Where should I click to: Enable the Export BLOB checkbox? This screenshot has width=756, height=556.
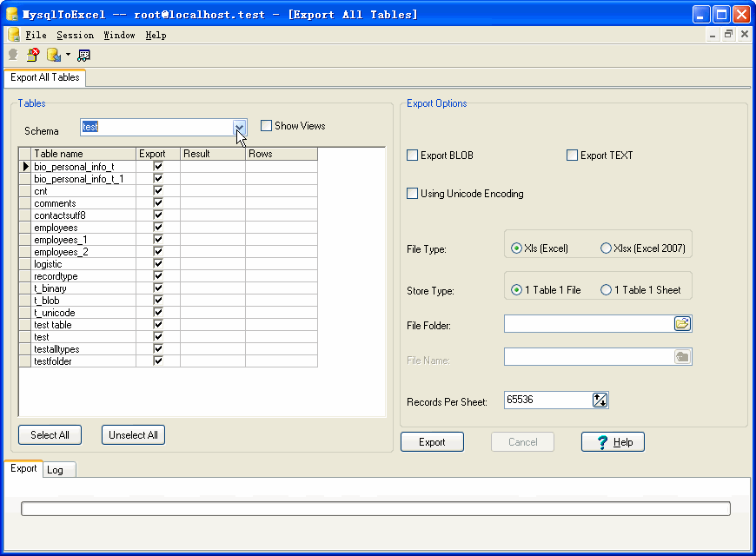(x=412, y=156)
